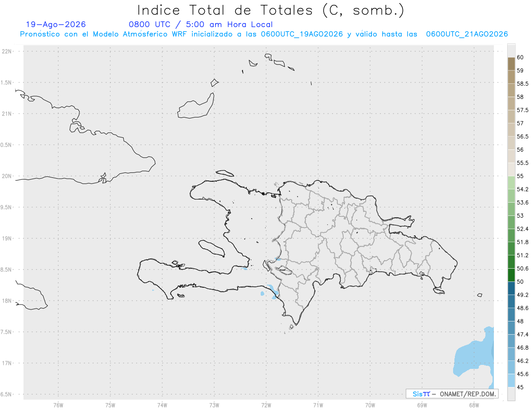Pick the tan swatch between 57 and 57.5
This screenshot has height=411, width=532.
[x=511, y=117]
